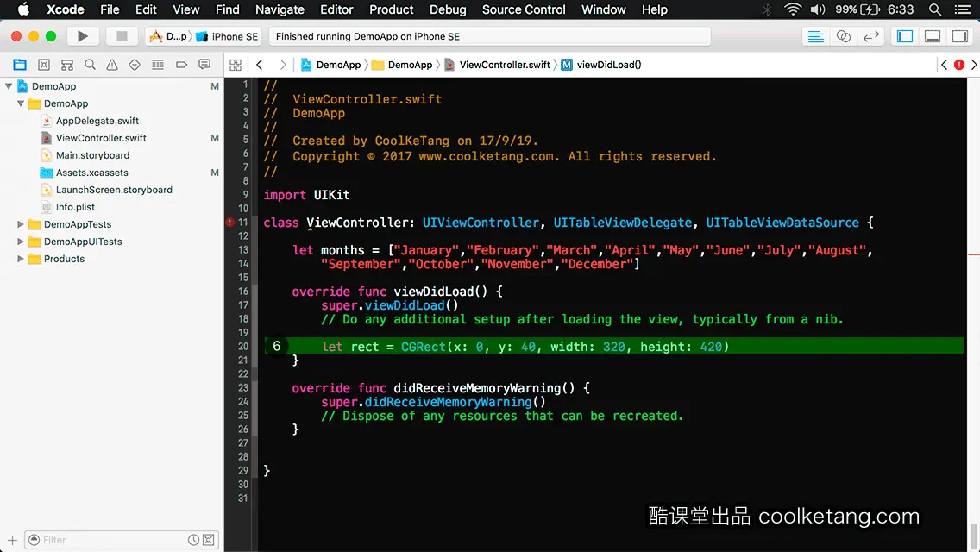The height and width of the screenshot is (552, 980).
Task: Open the Symbol navigator
Action: 67,65
